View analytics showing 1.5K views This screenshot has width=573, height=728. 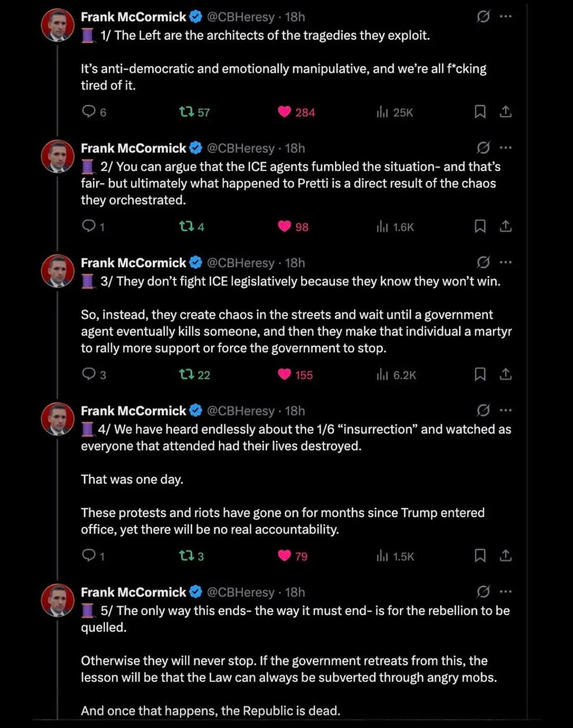coord(382,556)
